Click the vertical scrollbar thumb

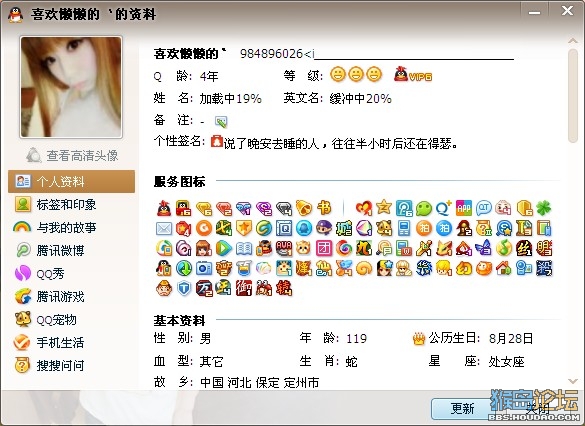click(x=573, y=96)
